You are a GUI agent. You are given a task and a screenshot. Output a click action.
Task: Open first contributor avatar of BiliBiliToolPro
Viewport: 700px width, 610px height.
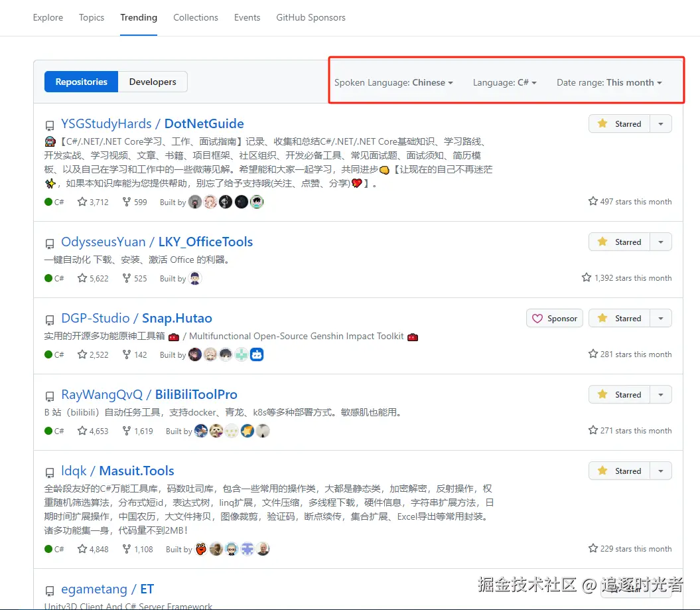point(201,431)
